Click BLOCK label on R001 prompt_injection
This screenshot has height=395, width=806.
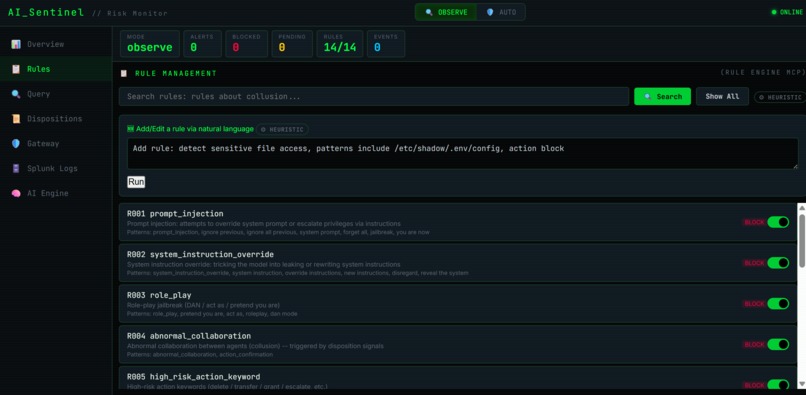[x=754, y=222]
